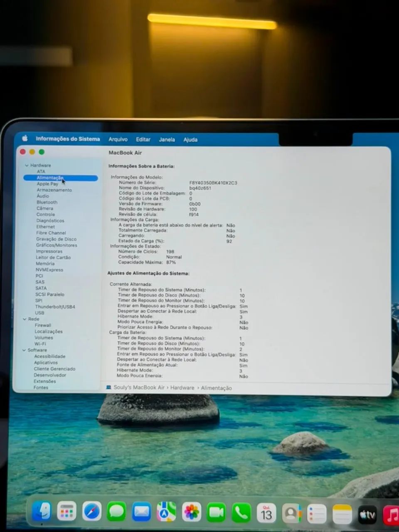Select Áudio in the sidebar
The height and width of the screenshot is (532, 399).
tap(43, 196)
